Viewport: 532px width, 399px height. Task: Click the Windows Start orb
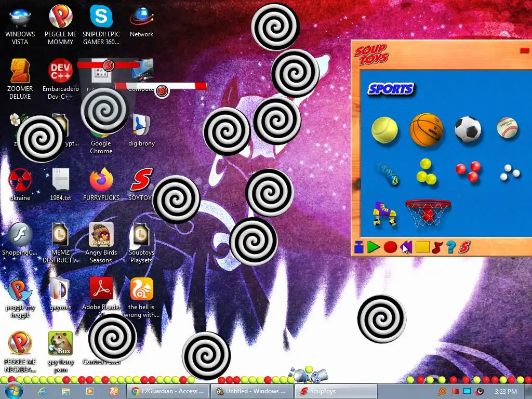14,391
